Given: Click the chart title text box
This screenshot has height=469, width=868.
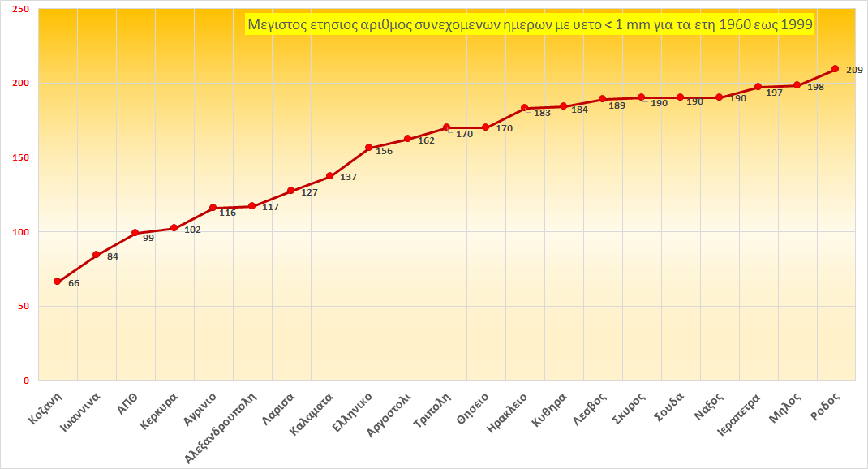Looking at the screenshot, I should [530, 25].
